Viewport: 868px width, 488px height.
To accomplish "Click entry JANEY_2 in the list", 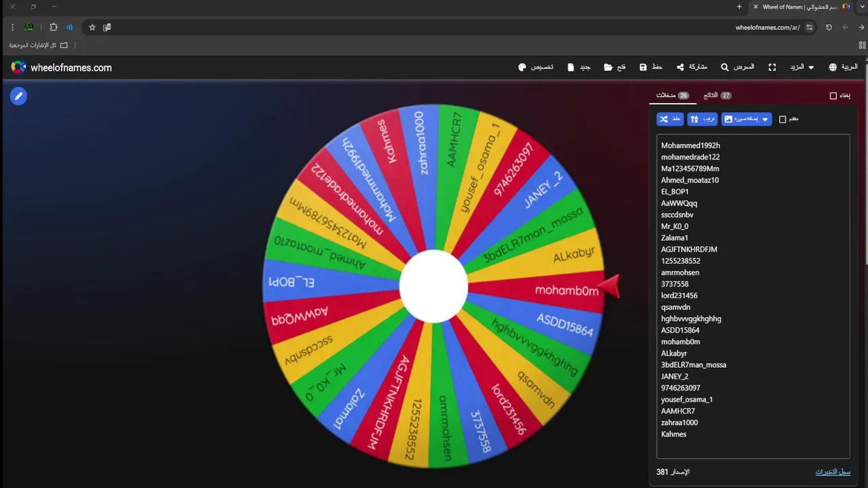I will [x=675, y=376].
